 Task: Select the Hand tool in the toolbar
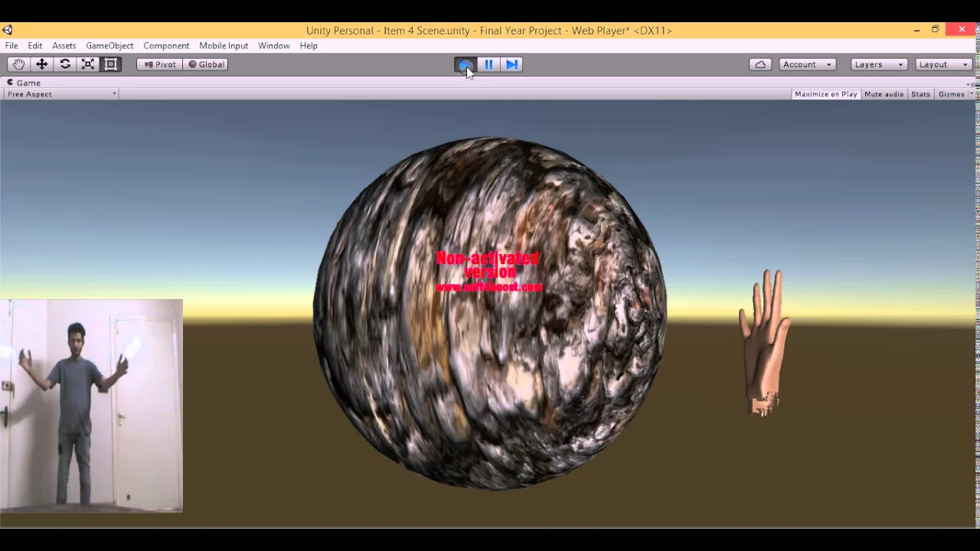pyautogui.click(x=18, y=64)
